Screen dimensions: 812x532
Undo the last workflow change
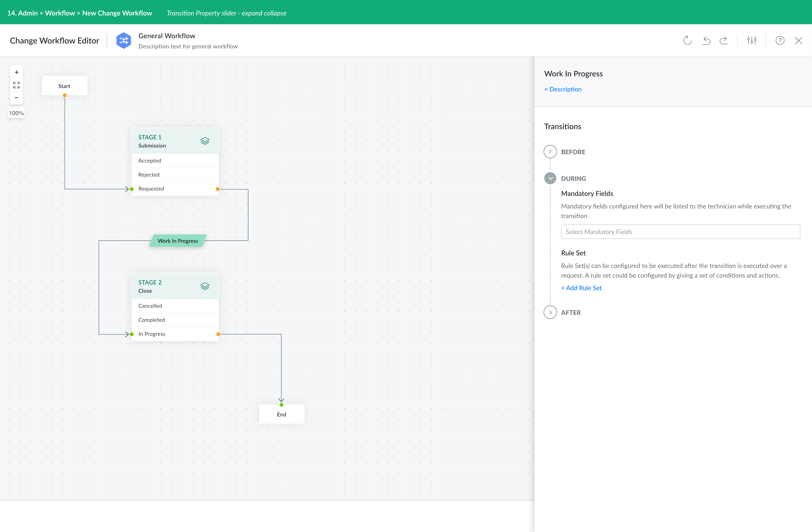point(706,41)
